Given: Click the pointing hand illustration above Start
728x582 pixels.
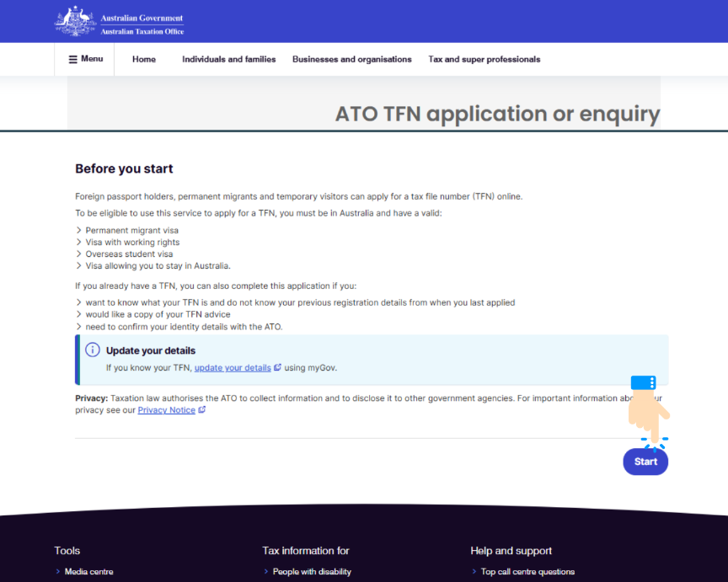Looking at the screenshot, I should pos(650,408).
